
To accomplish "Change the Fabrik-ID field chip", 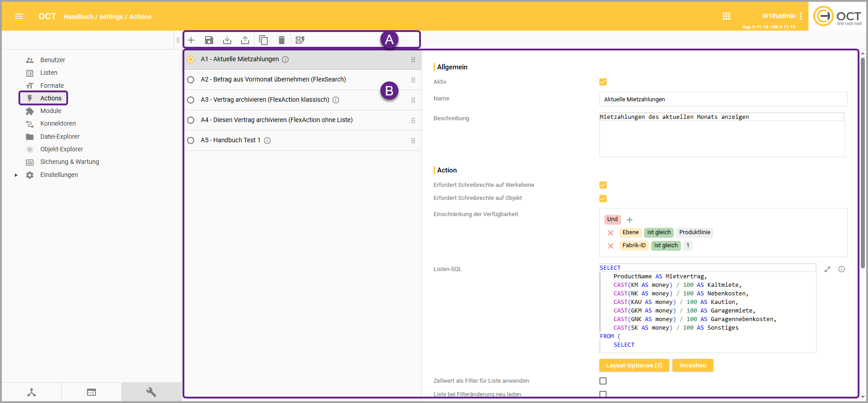I will pos(634,245).
